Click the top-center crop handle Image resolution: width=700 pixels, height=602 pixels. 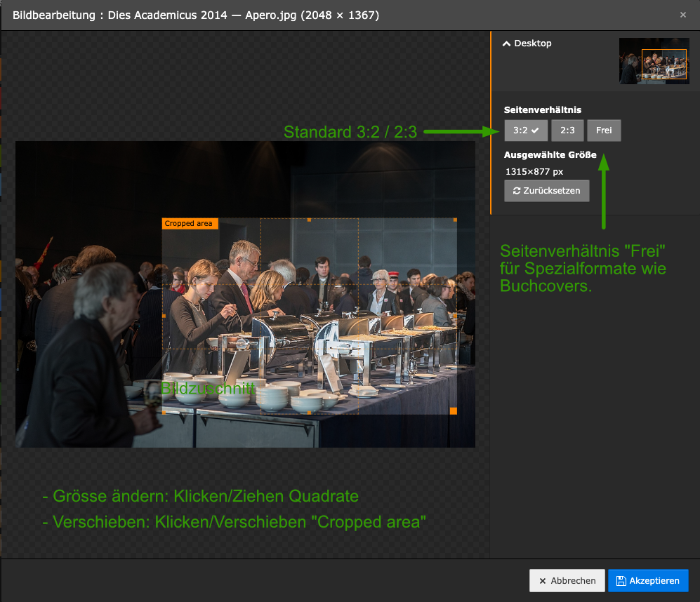point(310,220)
